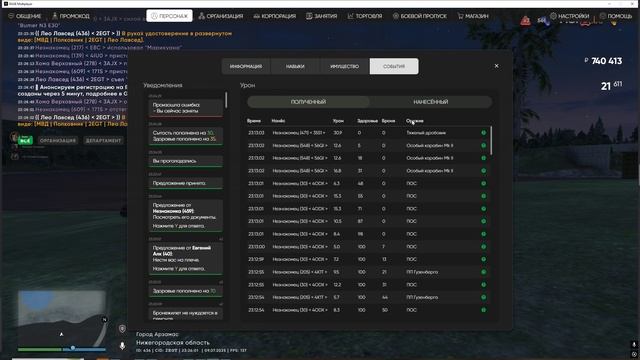Click the person icon beside ПРОМОКОД
640x360 pixels.
pos(55,16)
